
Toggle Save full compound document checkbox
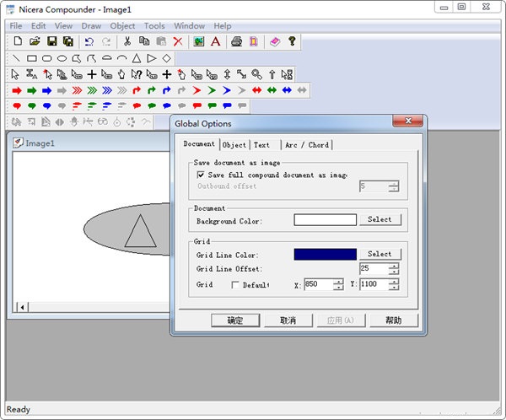pyautogui.click(x=201, y=175)
